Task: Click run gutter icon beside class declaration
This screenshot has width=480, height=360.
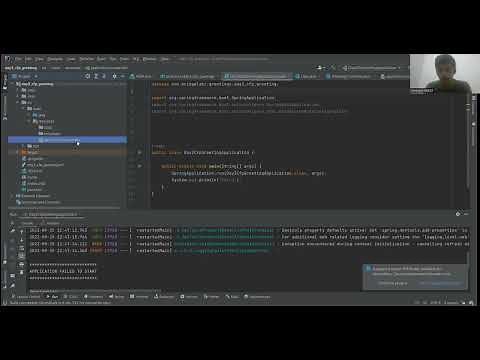Action: (139, 152)
